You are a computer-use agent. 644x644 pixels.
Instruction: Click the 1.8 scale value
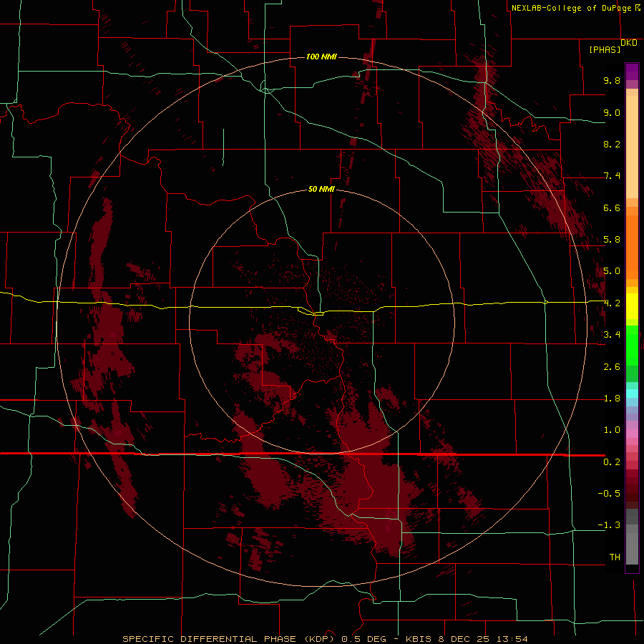(612, 399)
